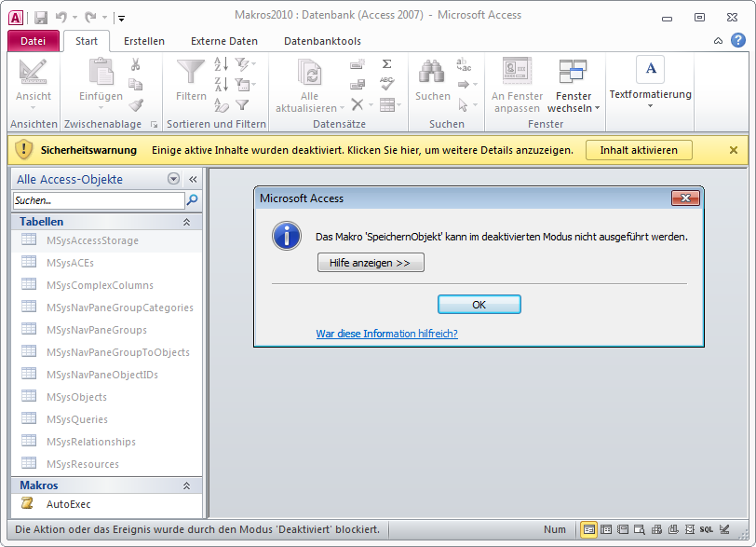Select SQL view in the status bar
The image size is (756, 547).
(x=707, y=529)
